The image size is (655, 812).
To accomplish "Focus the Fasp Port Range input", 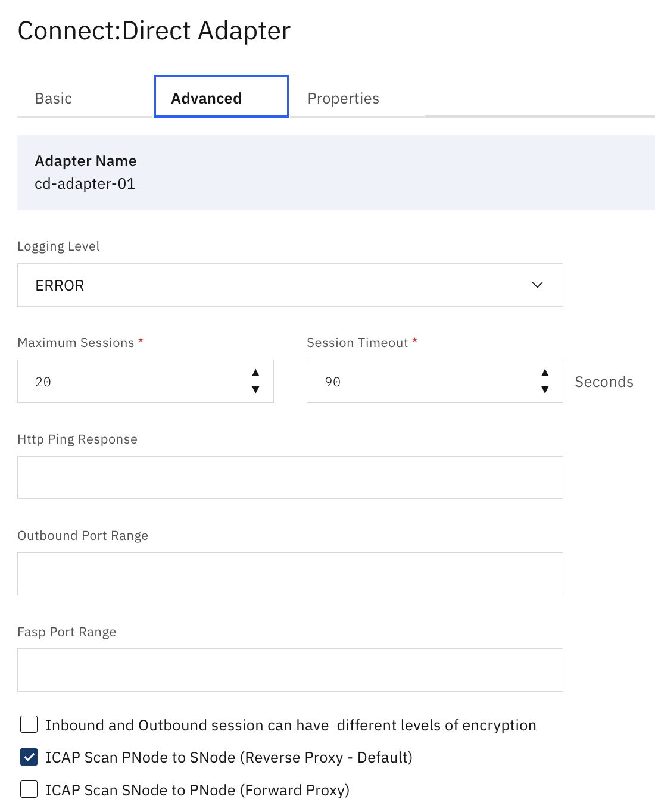I will (290, 670).
